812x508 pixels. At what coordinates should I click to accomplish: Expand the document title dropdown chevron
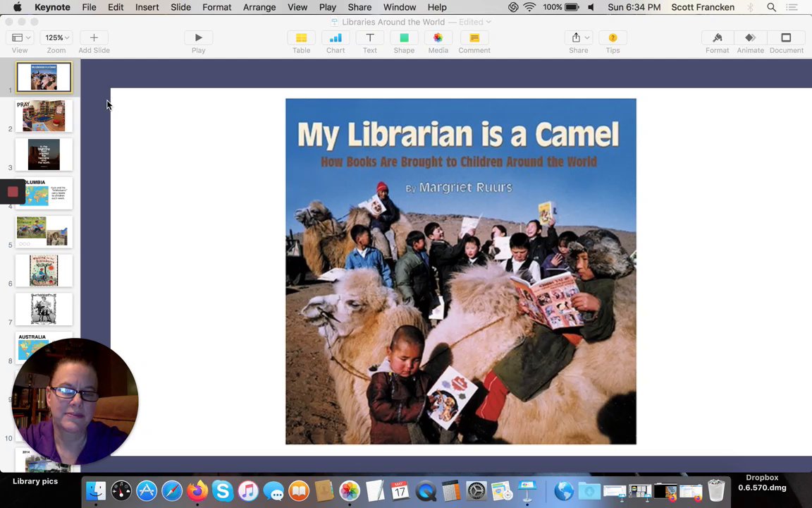488,22
